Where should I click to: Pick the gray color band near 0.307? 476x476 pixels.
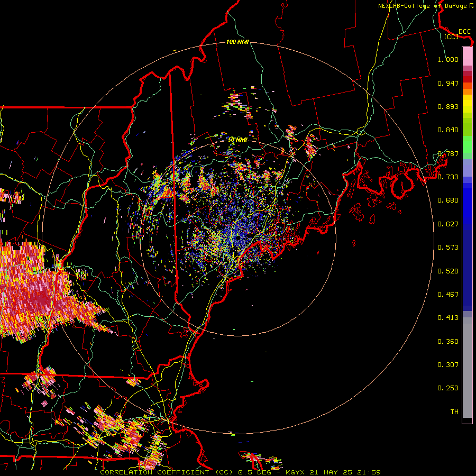pyautogui.click(x=467, y=368)
